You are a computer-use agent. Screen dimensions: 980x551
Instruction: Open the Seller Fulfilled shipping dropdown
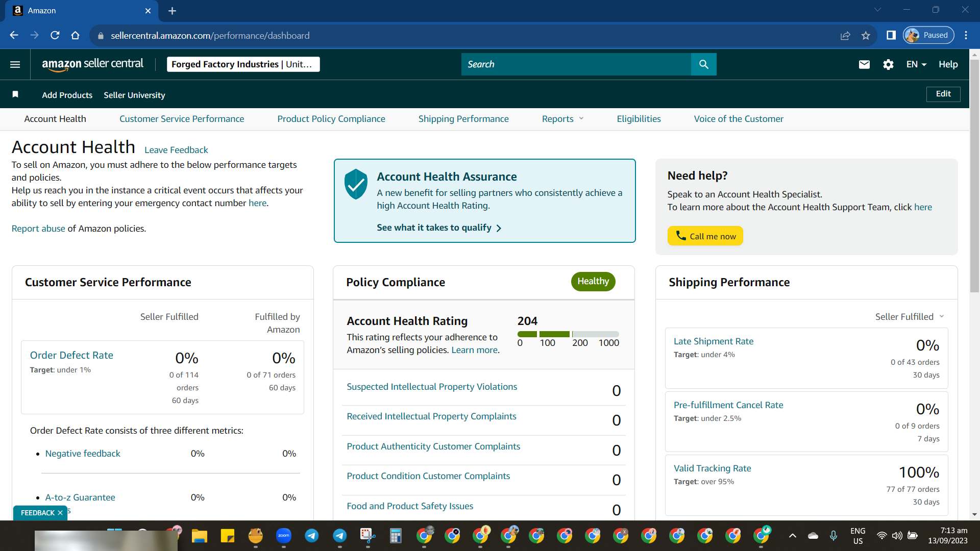click(910, 317)
